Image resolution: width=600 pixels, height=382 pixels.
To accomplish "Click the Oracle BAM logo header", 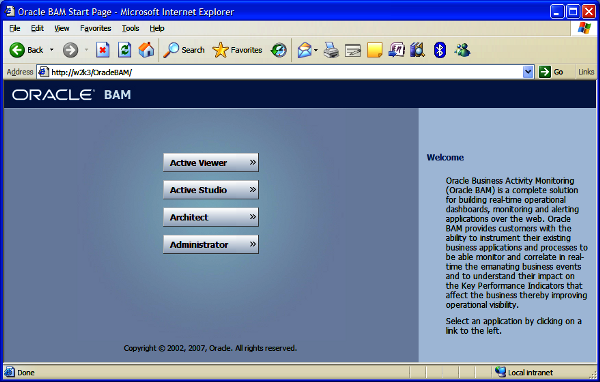I will (72, 95).
